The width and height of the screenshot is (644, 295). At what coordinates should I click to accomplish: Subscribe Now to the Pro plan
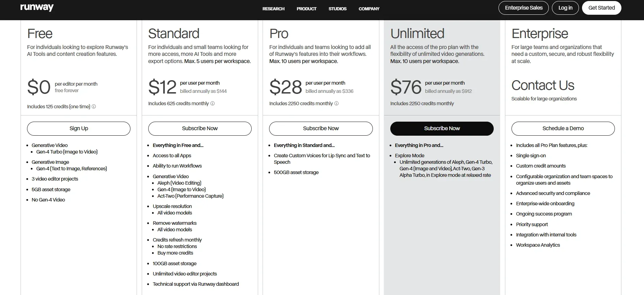click(320, 128)
